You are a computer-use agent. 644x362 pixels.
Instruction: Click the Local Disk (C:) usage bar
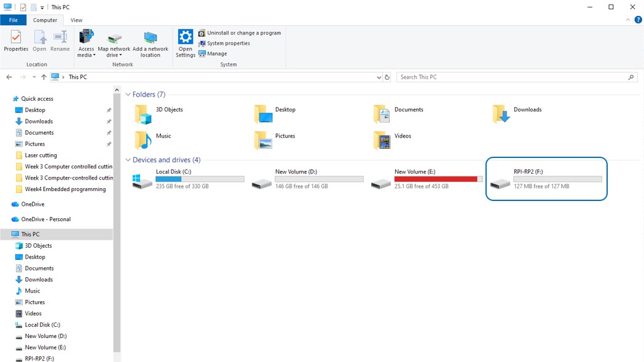[x=200, y=179]
